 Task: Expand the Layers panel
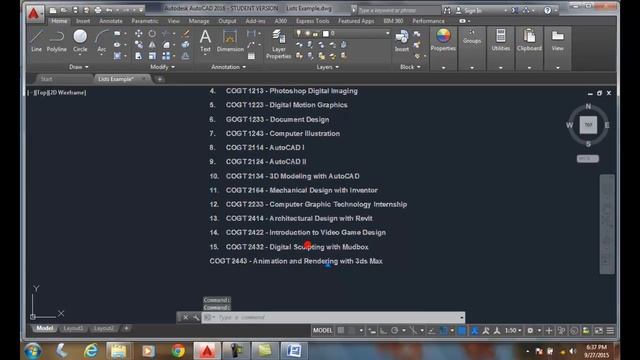pyautogui.click(x=327, y=67)
